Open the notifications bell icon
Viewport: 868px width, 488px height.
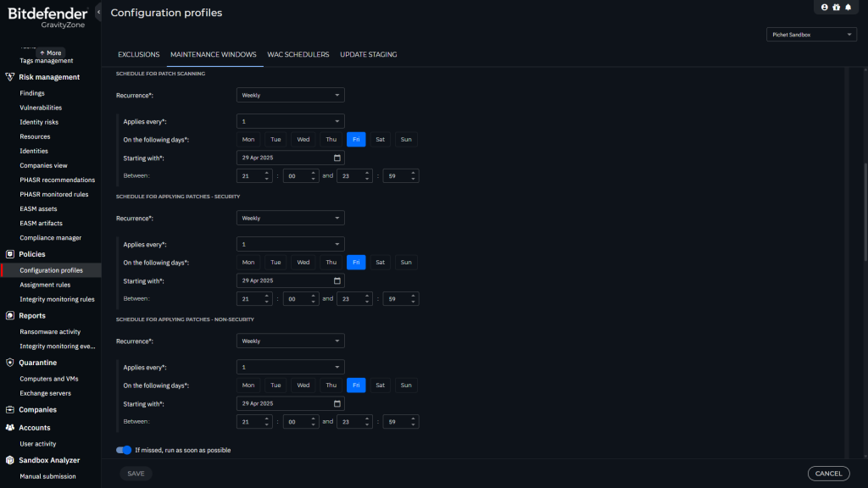tap(848, 7)
